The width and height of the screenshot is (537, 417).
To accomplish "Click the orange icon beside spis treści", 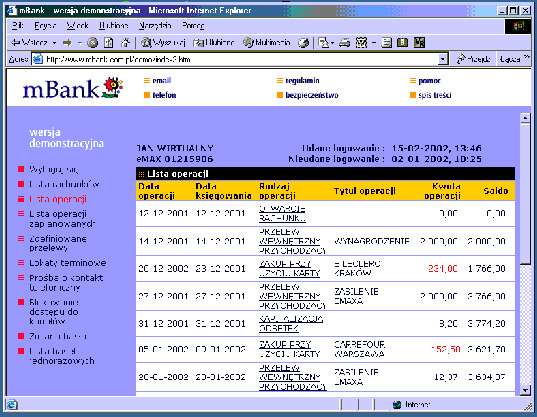I will (x=413, y=95).
